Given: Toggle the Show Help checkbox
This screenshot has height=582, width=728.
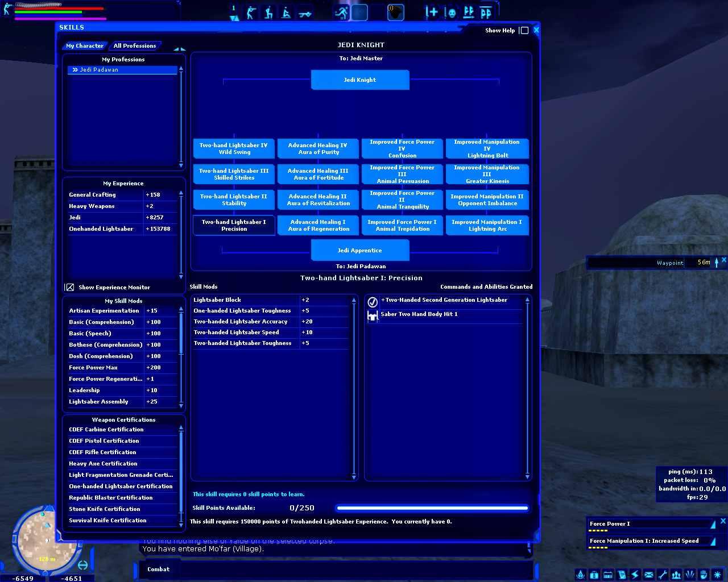Looking at the screenshot, I should (x=524, y=31).
